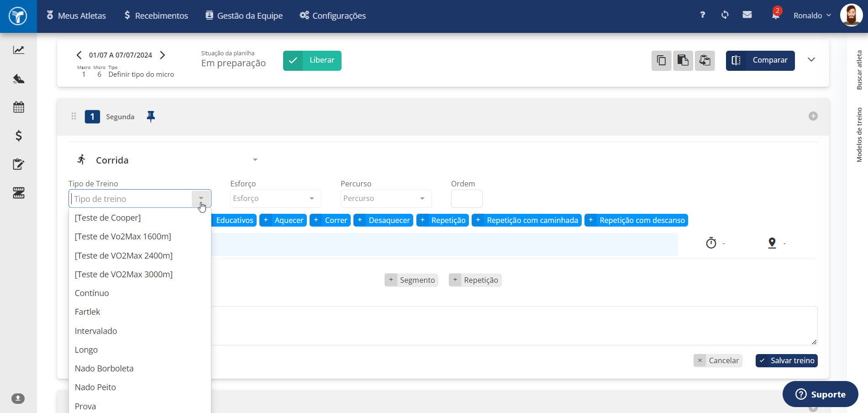Click the Ordem input field
The height and width of the screenshot is (413, 868).
[467, 199]
